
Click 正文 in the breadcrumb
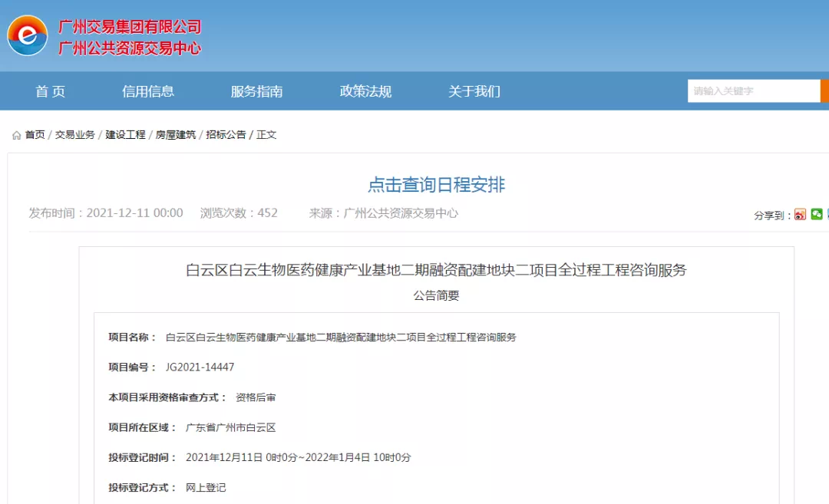[266, 135]
